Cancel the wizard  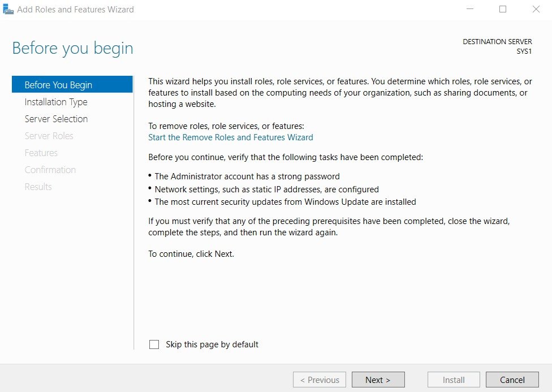tap(512, 380)
